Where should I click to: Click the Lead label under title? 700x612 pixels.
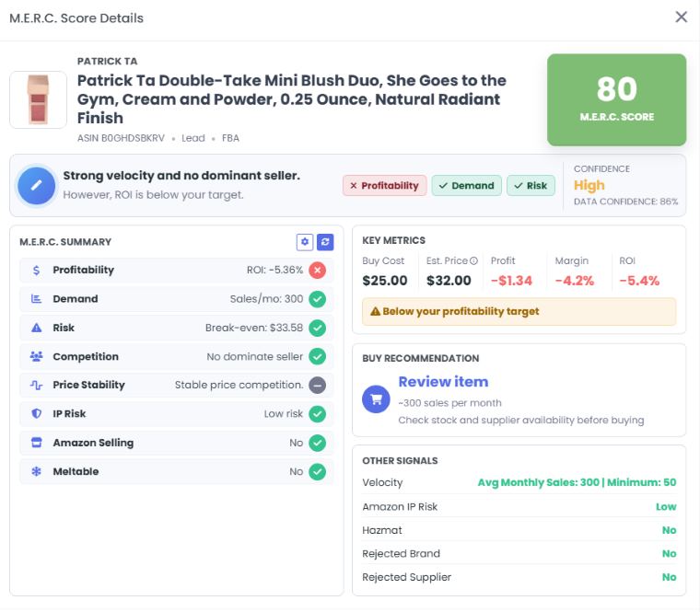point(192,138)
